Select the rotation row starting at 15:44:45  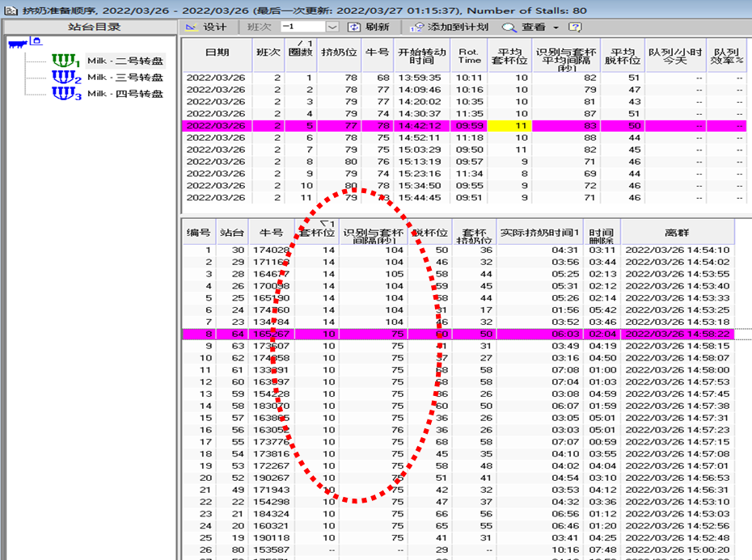464,197
